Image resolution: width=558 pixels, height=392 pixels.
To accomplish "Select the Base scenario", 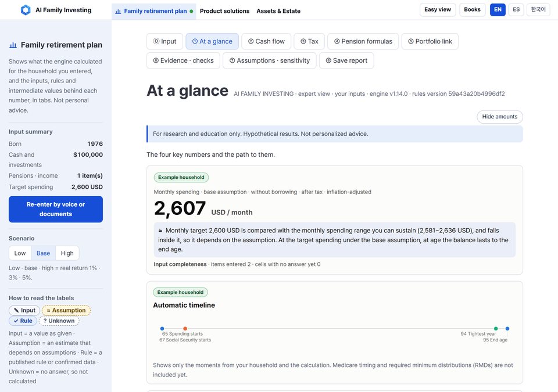I will point(43,253).
